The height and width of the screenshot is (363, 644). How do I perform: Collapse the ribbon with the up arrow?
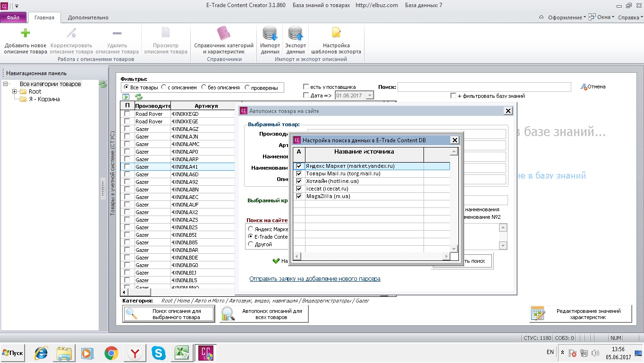pos(541,17)
